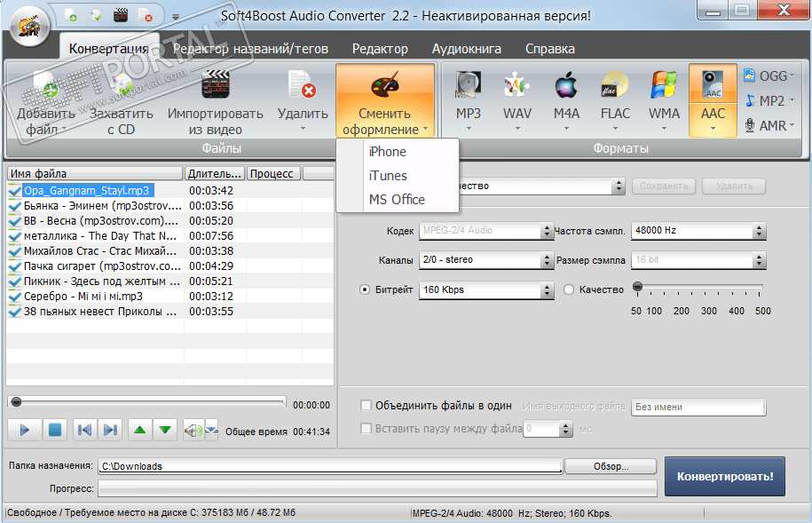Choose MS Office skin from menu

pos(398,200)
